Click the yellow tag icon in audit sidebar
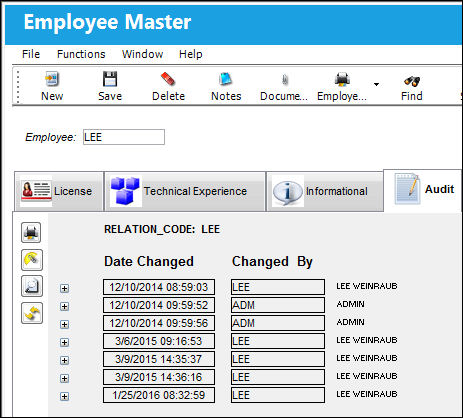 (32, 259)
